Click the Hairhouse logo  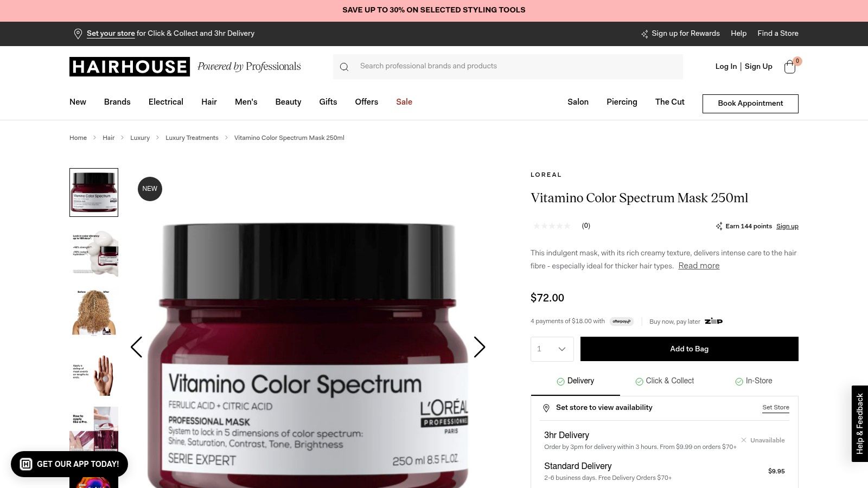coord(130,67)
